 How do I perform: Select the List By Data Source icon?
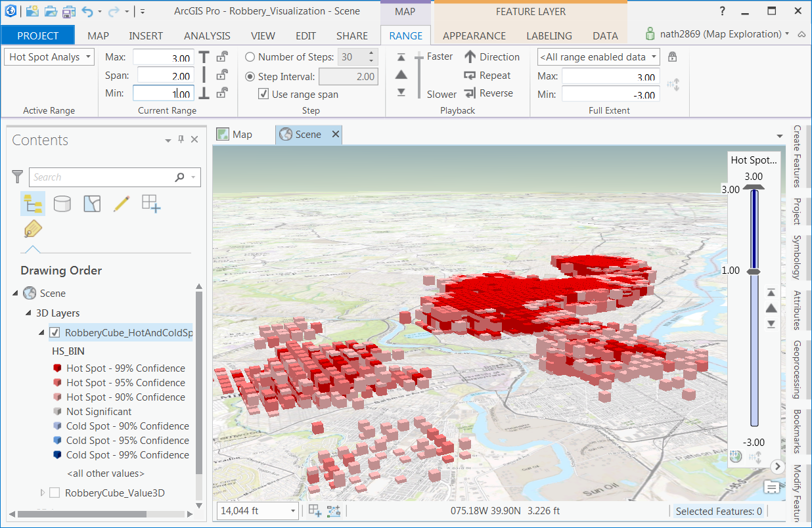[x=62, y=204]
